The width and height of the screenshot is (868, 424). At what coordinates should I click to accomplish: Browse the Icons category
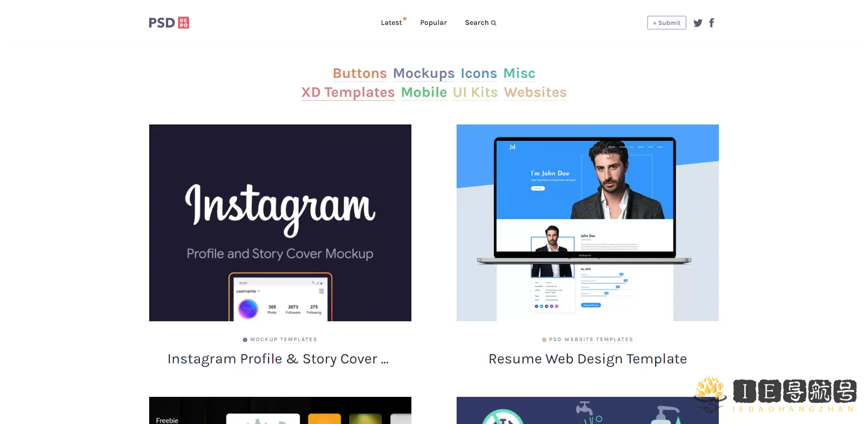pos(479,73)
